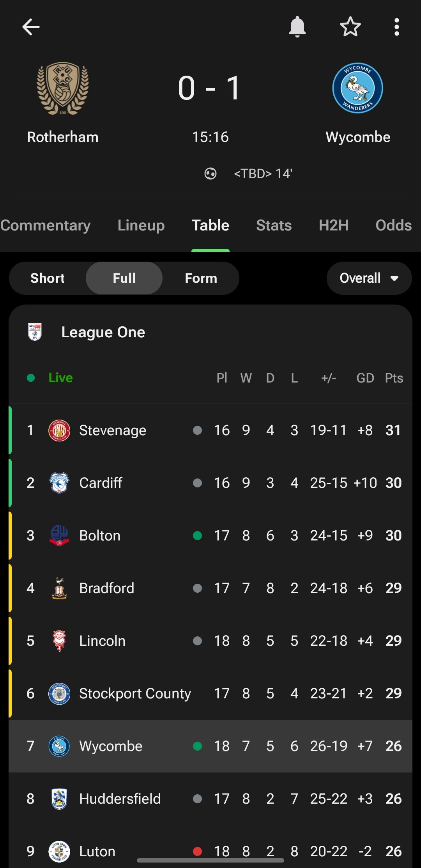
Task: Switch to the Lineup tab
Action: (x=141, y=225)
